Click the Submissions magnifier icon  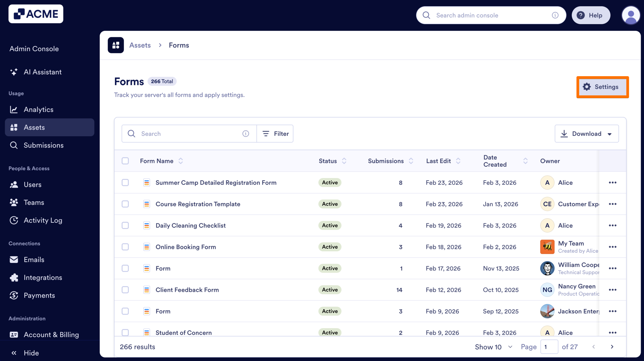tap(14, 145)
